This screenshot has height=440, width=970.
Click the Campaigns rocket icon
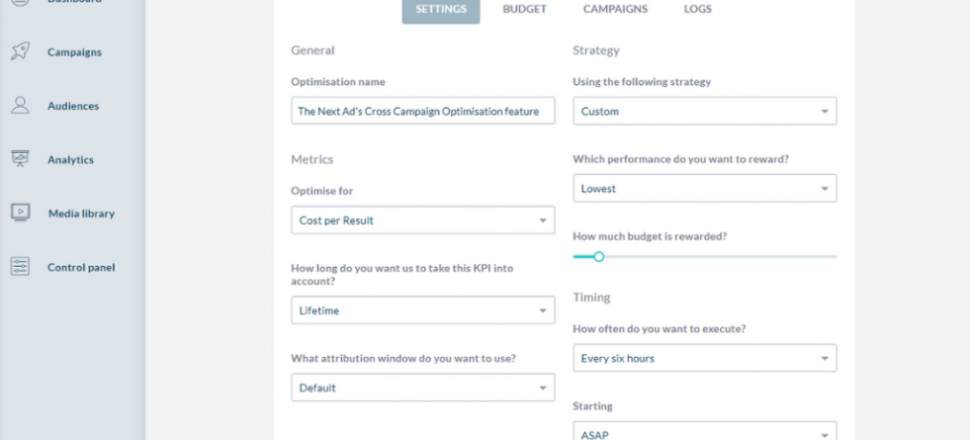pyautogui.click(x=20, y=51)
